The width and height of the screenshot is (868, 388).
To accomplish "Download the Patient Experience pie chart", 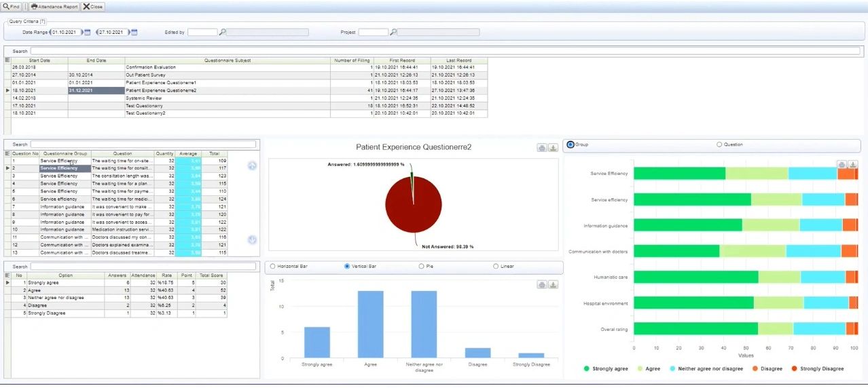I will click(x=553, y=148).
